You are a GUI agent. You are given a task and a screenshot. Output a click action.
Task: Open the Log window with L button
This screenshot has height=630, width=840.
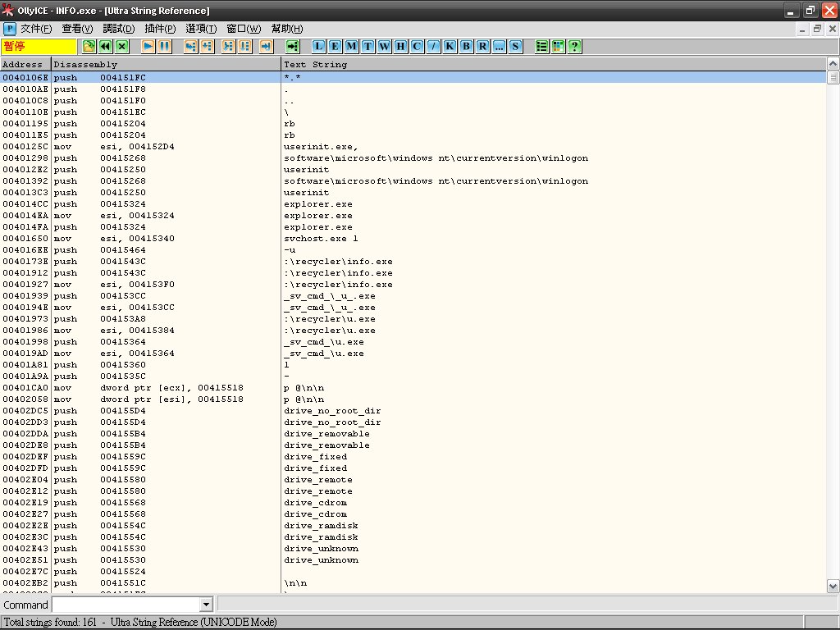point(319,47)
